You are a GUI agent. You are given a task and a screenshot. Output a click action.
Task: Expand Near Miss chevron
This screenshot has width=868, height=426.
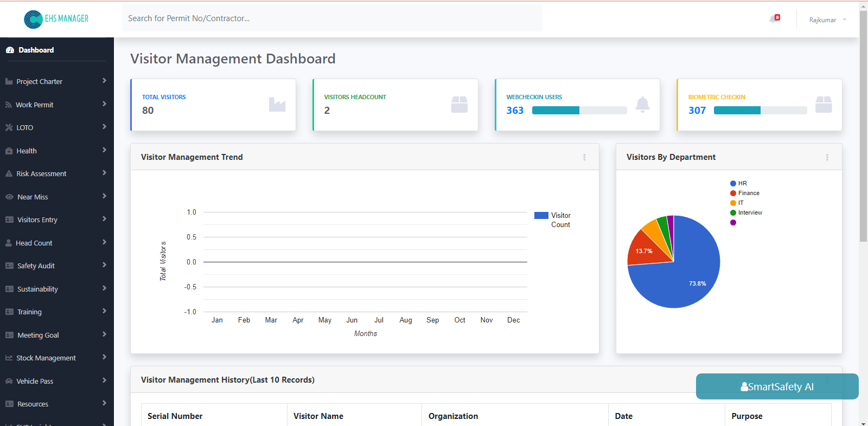pos(104,196)
